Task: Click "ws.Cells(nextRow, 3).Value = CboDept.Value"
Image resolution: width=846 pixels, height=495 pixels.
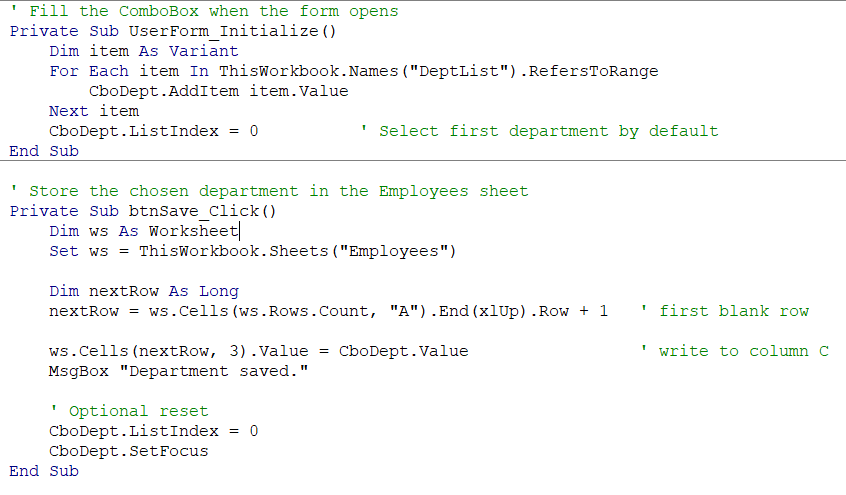Action: 259,351
